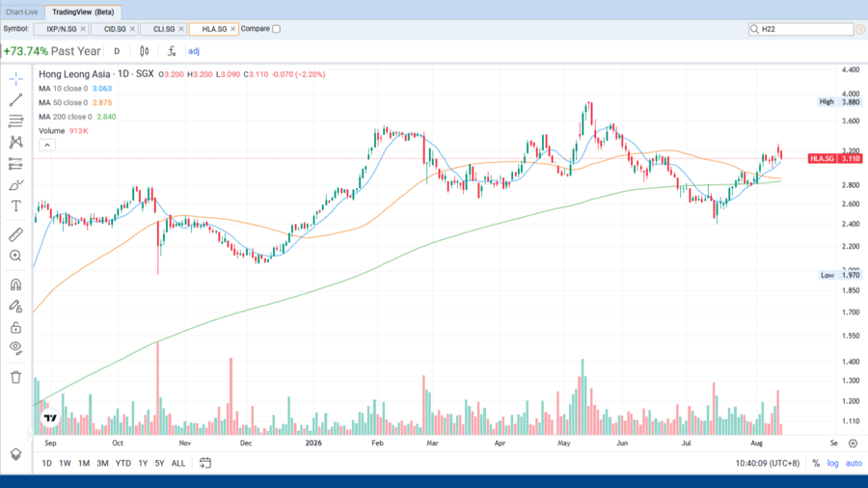This screenshot has width=868, height=488.
Task: Toggle auto scale
Action: tap(854, 464)
